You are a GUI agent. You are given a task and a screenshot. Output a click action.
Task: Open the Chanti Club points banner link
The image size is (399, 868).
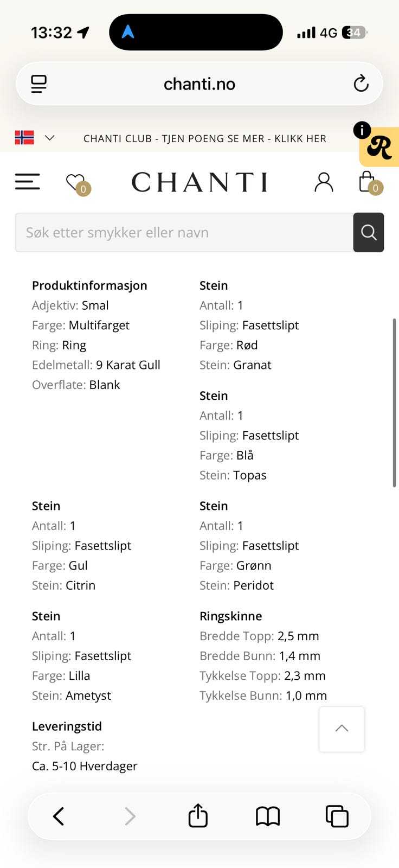[205, 138]
